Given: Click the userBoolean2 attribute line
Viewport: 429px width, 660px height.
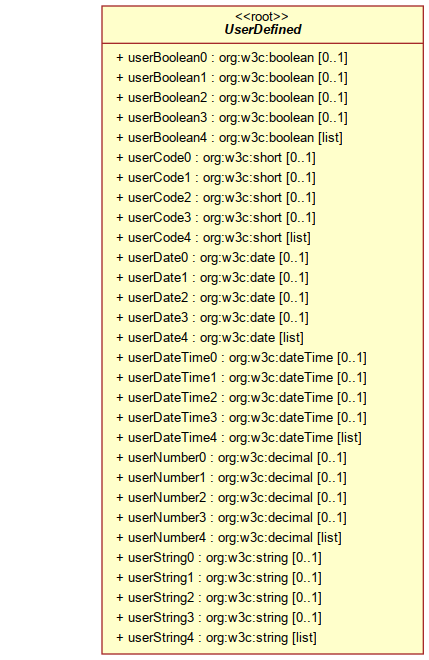Looking at the screenshot, I should pos(232,98).
